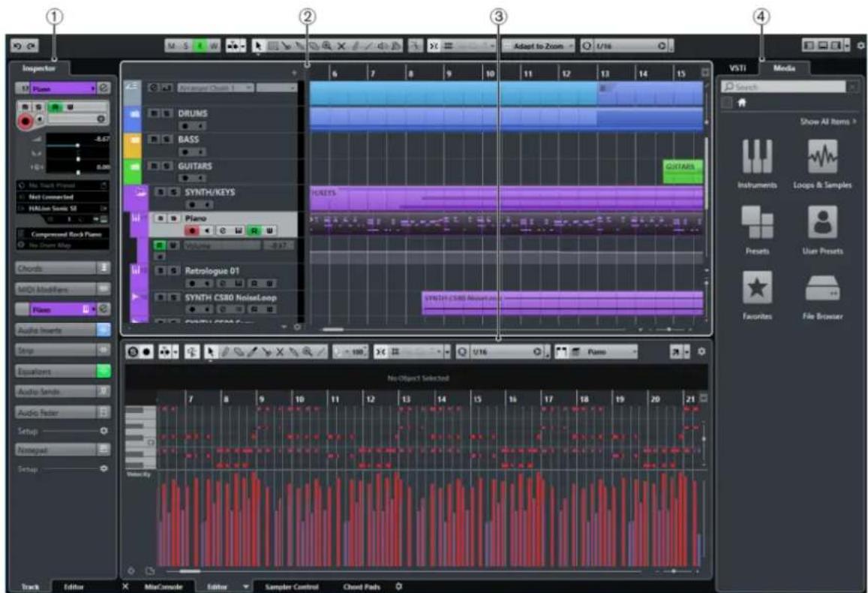Click the GUITARS green event in timeline
This screenshot has height=593, width=868.
[x=683, y=171]
